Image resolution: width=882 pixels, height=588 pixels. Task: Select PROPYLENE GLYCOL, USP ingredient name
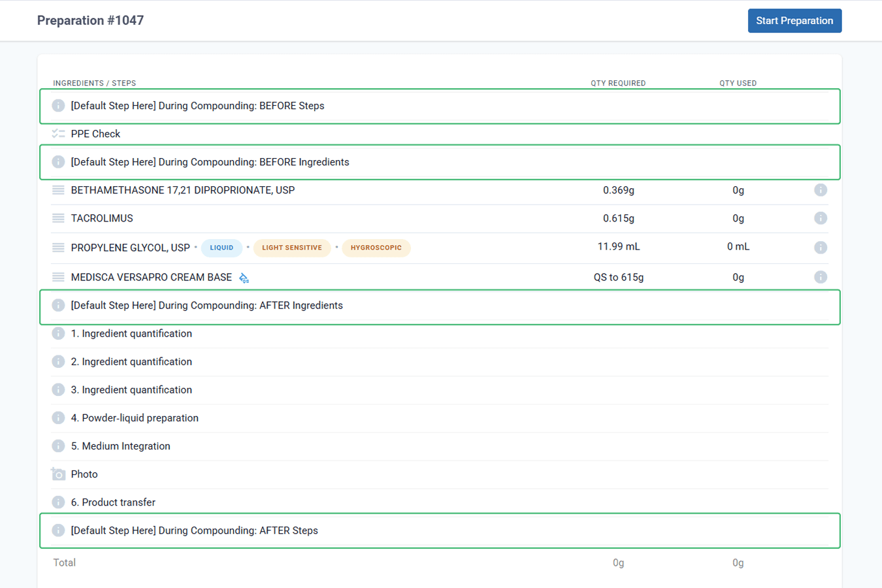[x=130, y=248]
